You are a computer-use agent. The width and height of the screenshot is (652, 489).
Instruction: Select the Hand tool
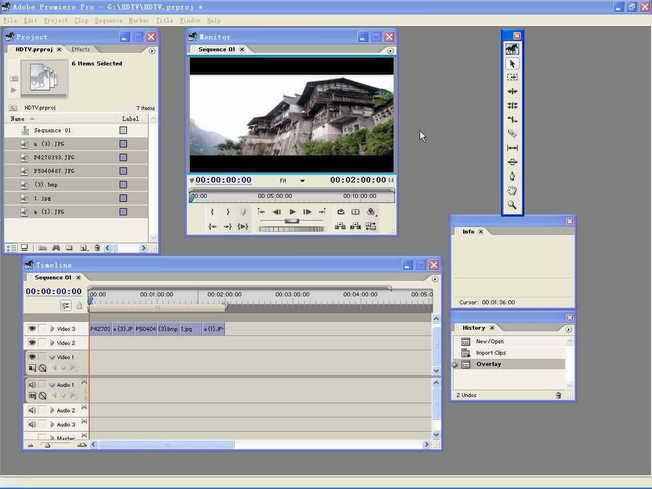(x=512, y=190)
